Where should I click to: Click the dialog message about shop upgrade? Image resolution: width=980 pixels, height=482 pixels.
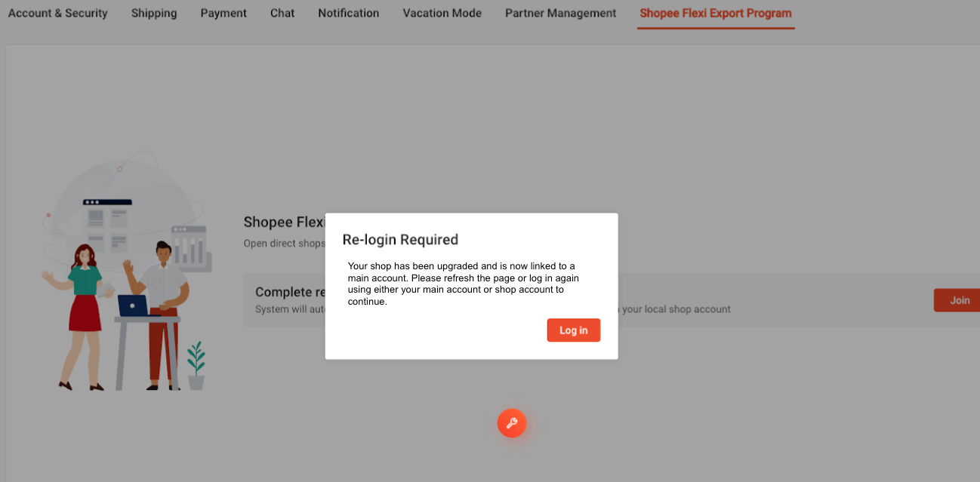pyautogui.click(x=463, y=284)
